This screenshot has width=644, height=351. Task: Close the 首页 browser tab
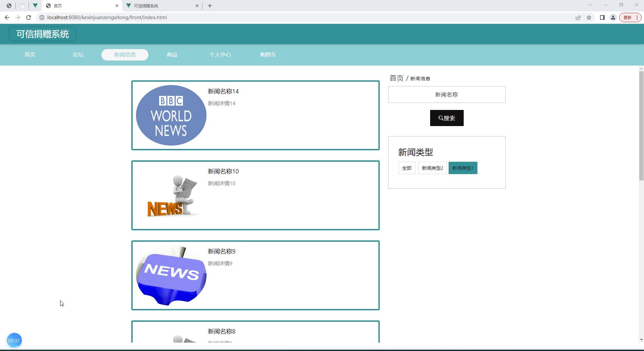click(117, 6)
